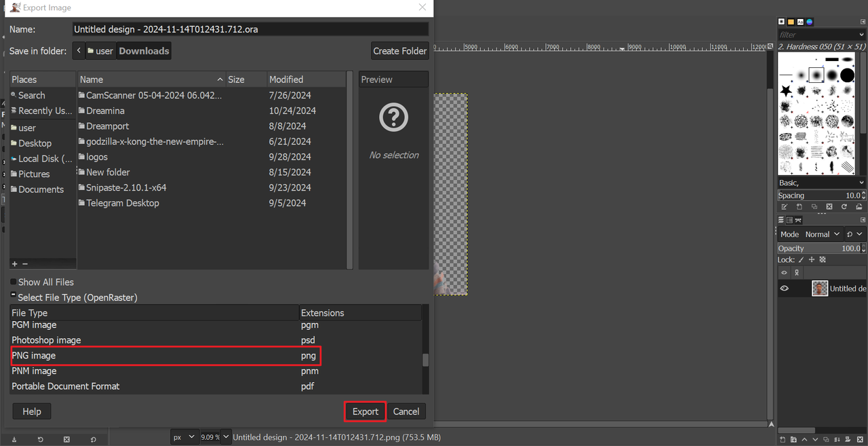Click the Export button
Image resolution: width=868 pixels, height=446 pixels.
(366, 411)
